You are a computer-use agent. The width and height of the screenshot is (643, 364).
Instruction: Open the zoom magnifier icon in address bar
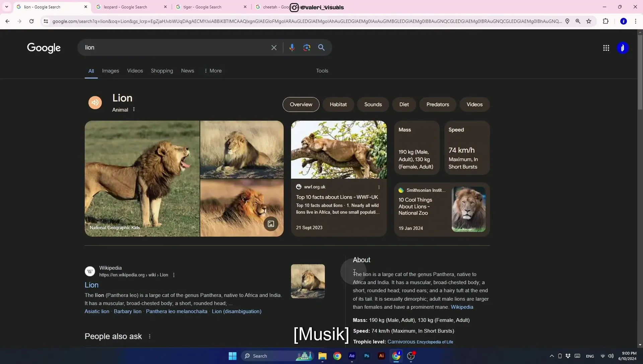click(578, 21)
